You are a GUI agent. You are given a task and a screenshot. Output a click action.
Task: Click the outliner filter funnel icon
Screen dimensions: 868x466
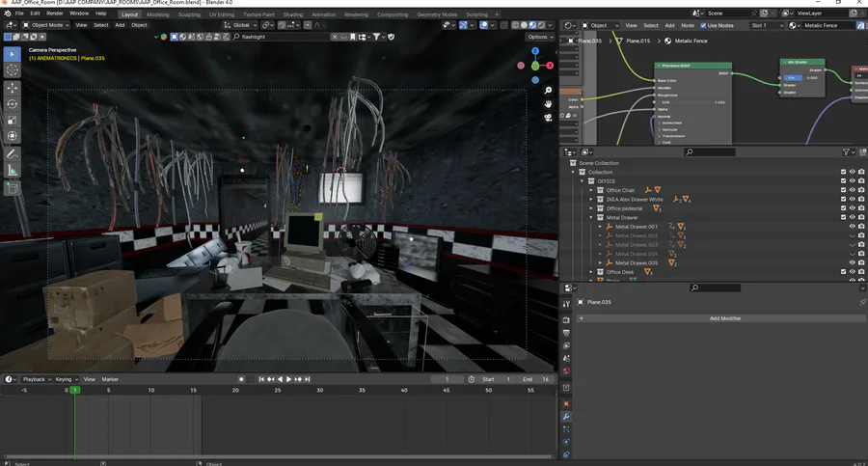(x=846, y=151)
